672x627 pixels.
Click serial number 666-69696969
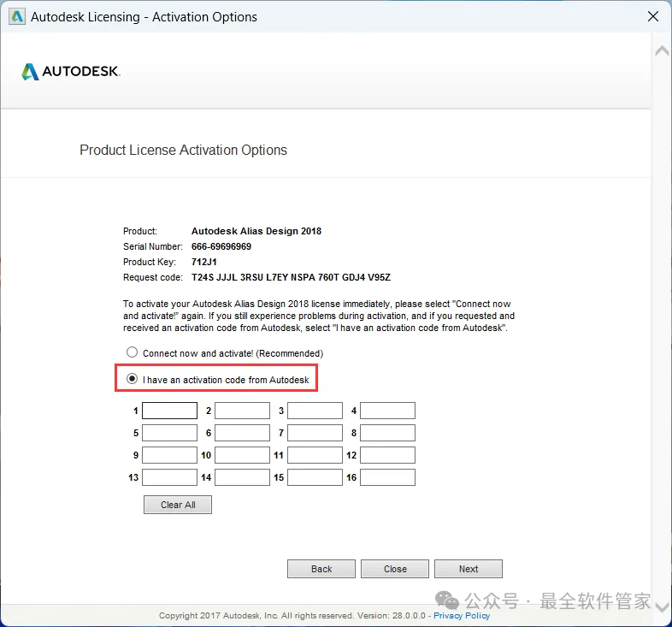click(221, 246)
